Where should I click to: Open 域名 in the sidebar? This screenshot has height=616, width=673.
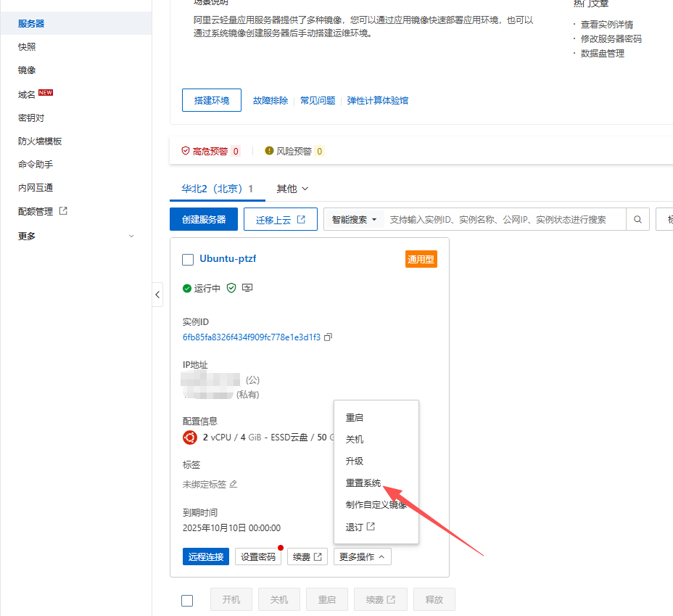tap(27, 94)
